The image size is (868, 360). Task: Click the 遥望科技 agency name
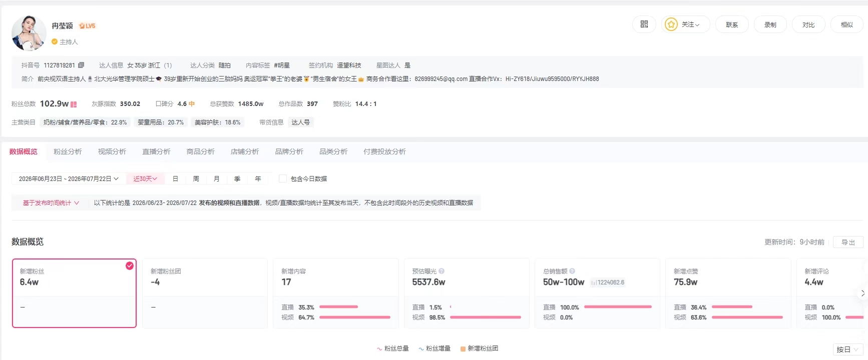349,65
